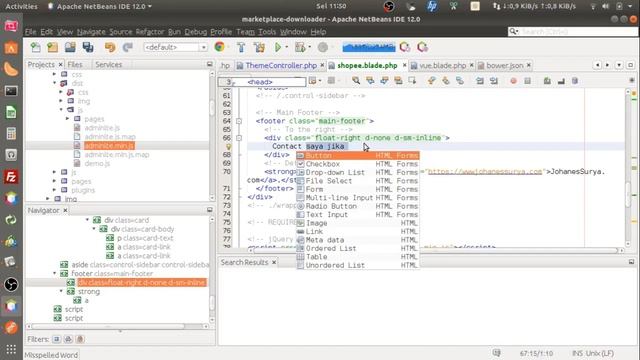Viewport: 640px width, 360px height.
Task: Click the lightbulb hint icon on line 67
Action: point(228,147)
